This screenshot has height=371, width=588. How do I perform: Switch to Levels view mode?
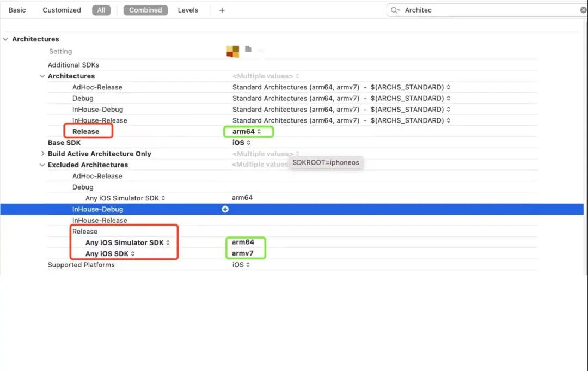(188, 10)
